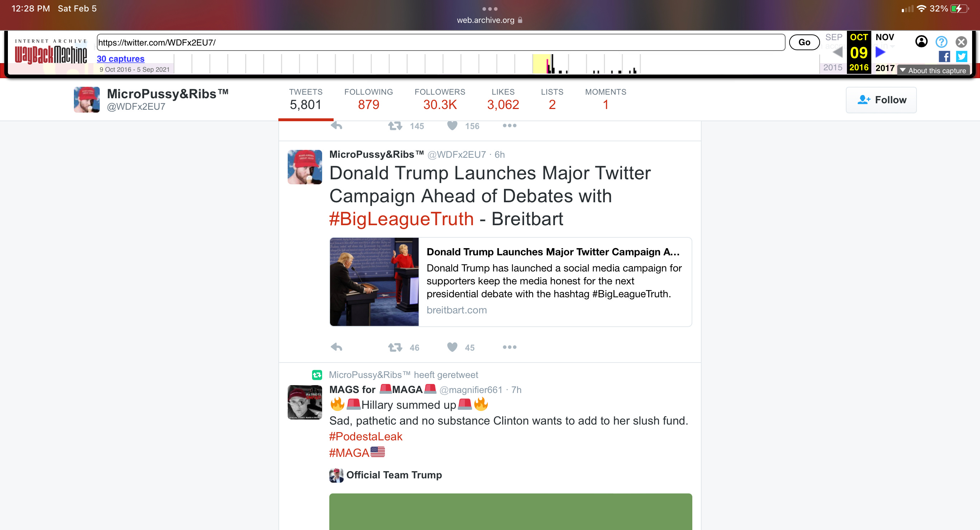Screen dimensions: 980x530
Task: Share capture on Facebook icon
Action: 944,56
